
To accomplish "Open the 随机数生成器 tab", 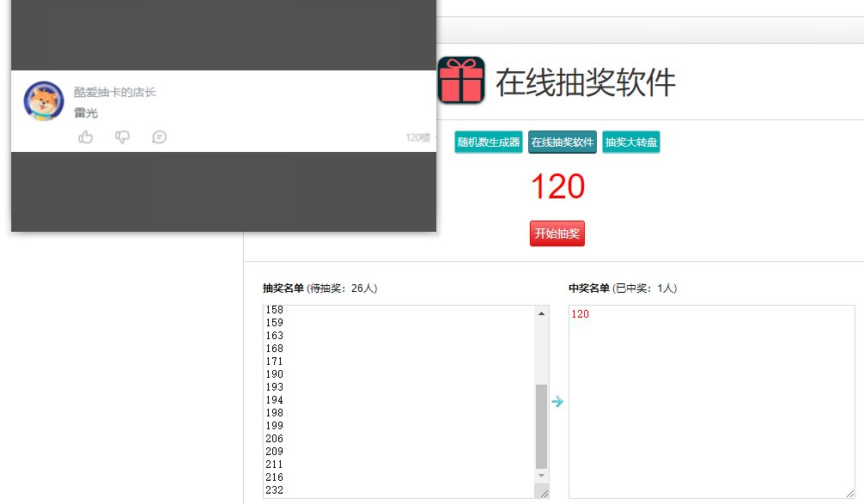I will (488, 143).
